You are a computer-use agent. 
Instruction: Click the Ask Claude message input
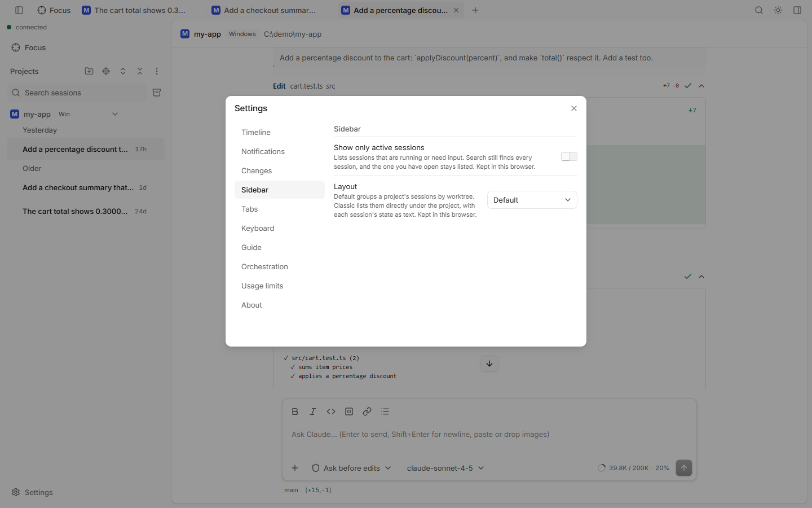(x=489, y=435)
